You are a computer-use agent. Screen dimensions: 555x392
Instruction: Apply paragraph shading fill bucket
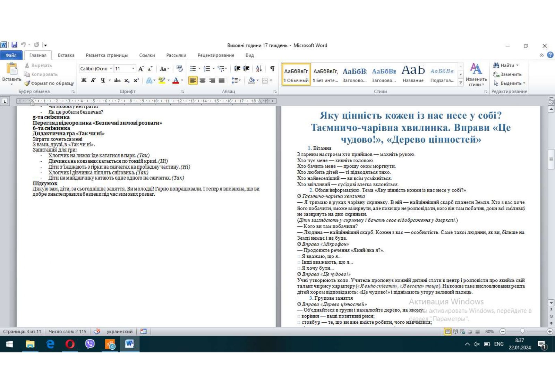pos(251,80)
